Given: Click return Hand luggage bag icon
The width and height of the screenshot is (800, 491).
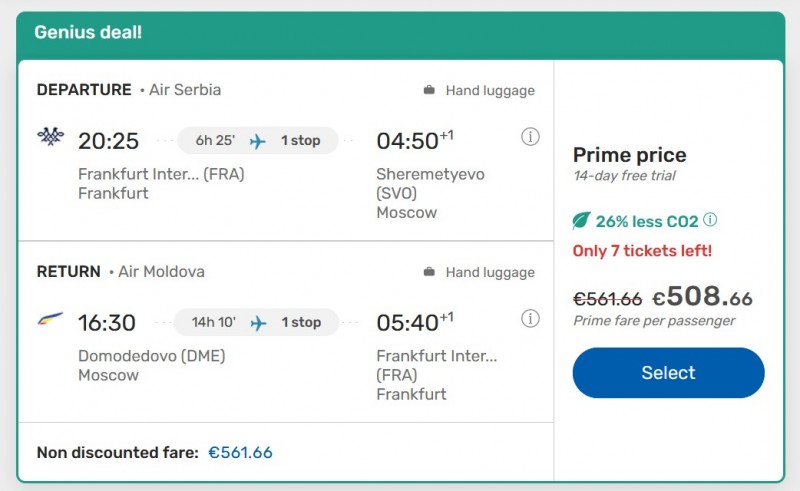Looking at the screenshot, I should click(429, 272).
